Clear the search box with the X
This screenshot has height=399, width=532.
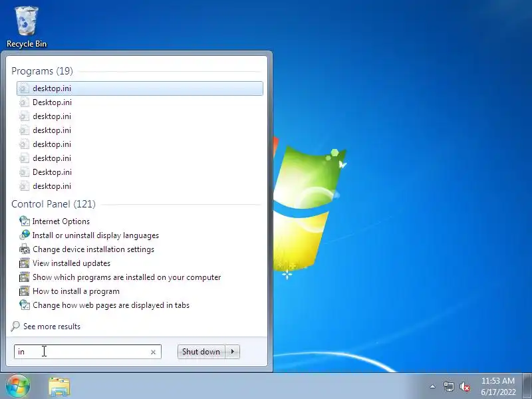coord(153,352)
